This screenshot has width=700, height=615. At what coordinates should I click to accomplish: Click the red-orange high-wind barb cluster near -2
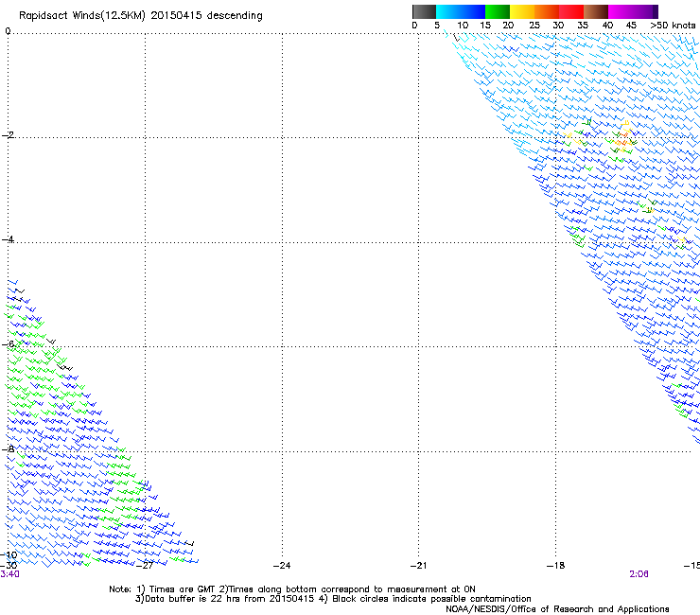[623, 137]
